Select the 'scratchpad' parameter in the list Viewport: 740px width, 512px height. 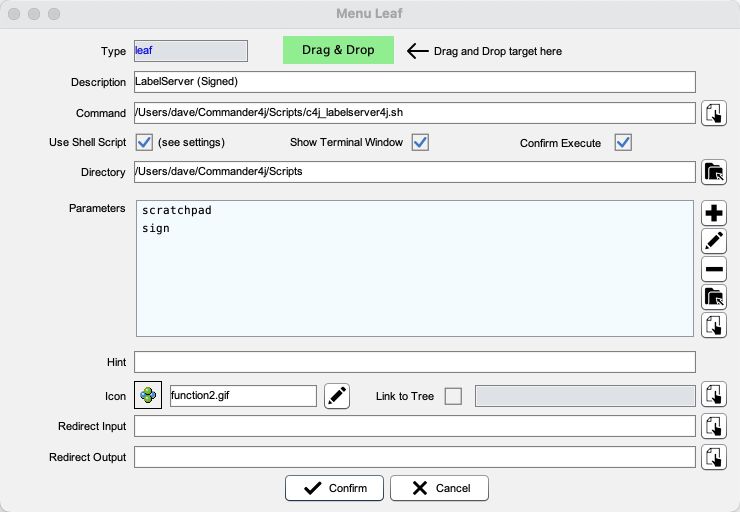click(x=177, y=211)
